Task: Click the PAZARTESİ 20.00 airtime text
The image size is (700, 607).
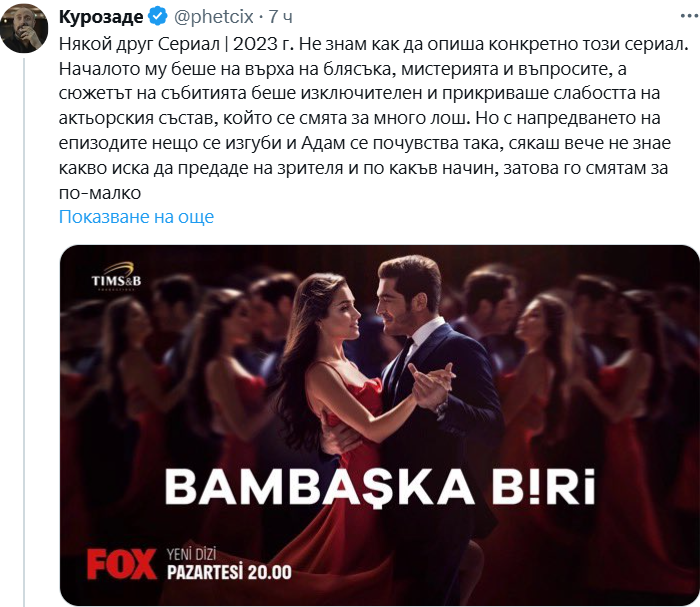Action: coord(229,573)
